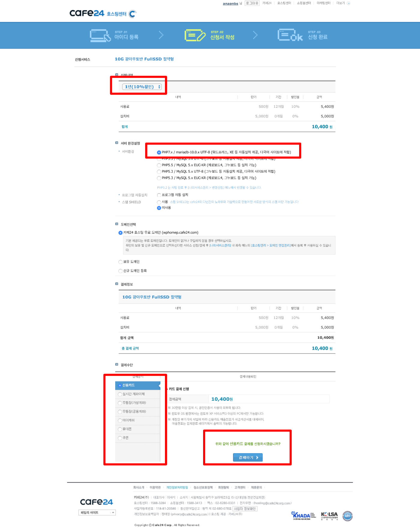420x528 pixels.
Task: Click the 사업자 정보확인 button
Action: click(x=245, y=509)
